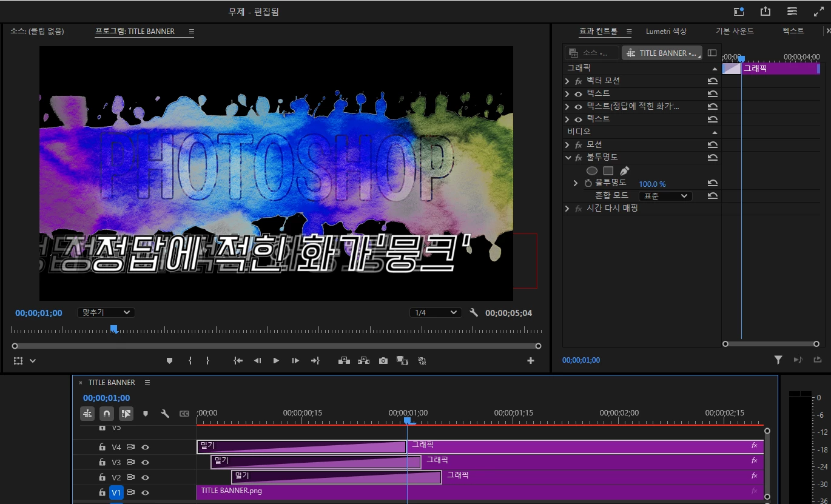Open timeline display settings wrench
Screen dimensions: 831x504
(x=165, y=414)
